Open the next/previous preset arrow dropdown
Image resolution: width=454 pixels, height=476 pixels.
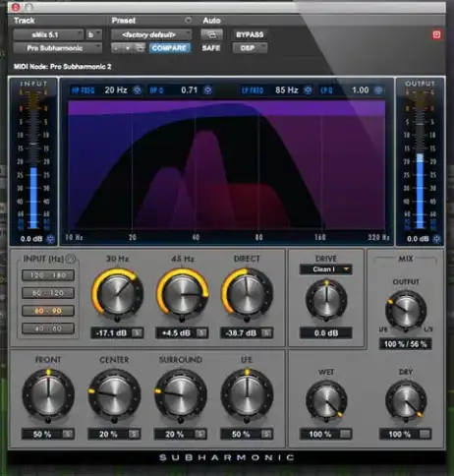[x=128, y=48]
